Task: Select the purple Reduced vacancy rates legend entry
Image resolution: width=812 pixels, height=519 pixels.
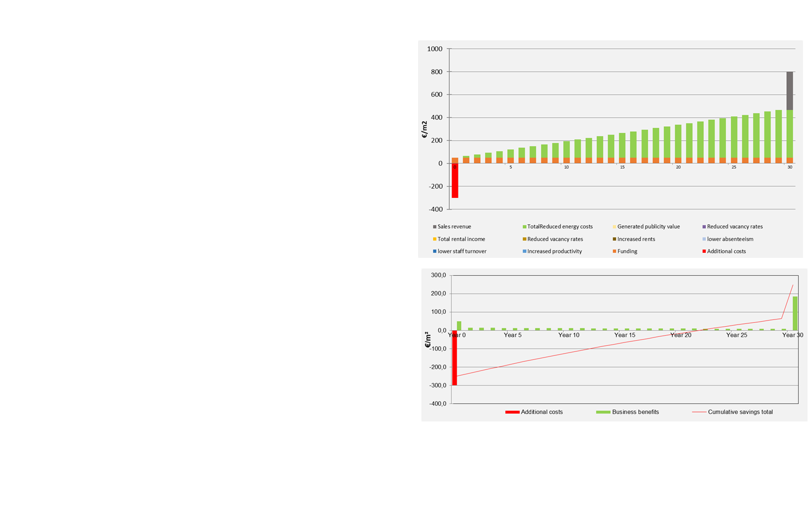Action: pyautogui.click(x=734, y=227)
